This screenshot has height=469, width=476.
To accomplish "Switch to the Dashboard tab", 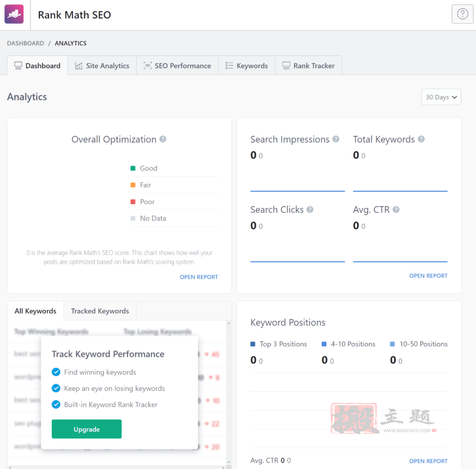I will [37, 66].
